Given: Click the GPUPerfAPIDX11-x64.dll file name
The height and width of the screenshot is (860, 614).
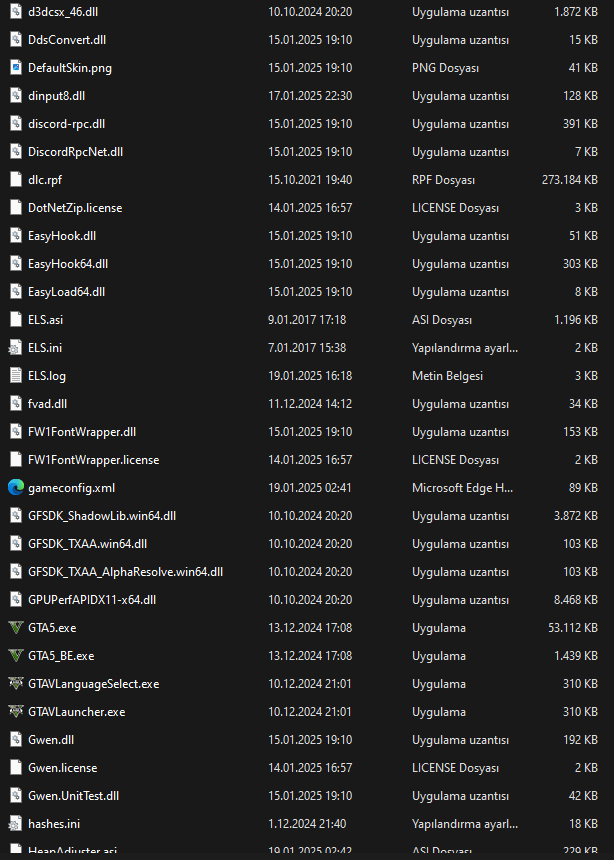Looking at the screenshot, I should click(x=92, y=600).
